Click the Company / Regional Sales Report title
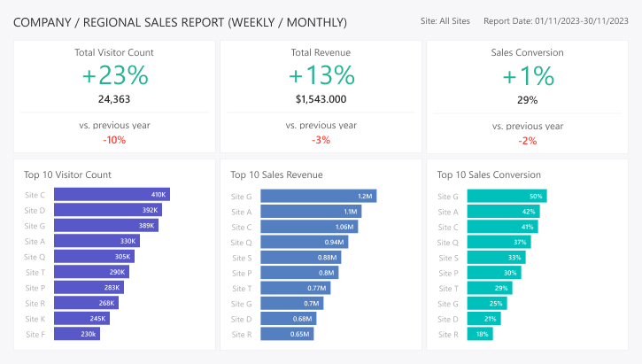This screenshot has width=642, height=364. (180, 22)
